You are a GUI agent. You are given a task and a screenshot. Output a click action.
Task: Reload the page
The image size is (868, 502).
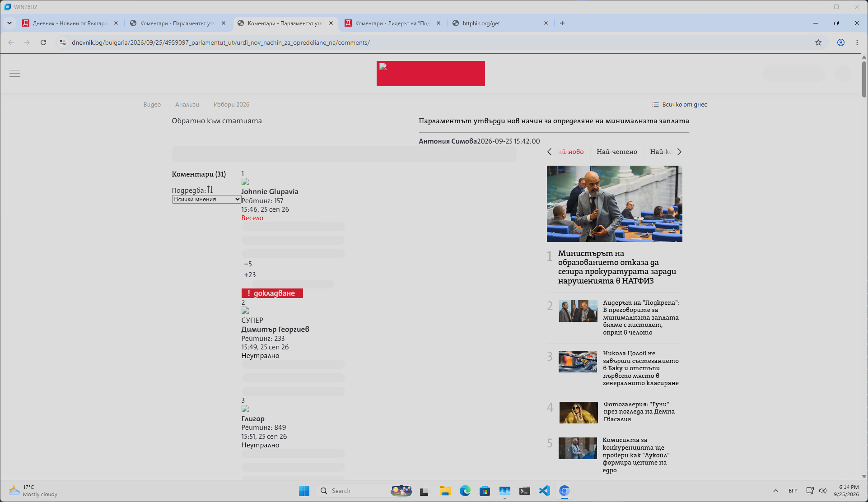pos(43,42)
